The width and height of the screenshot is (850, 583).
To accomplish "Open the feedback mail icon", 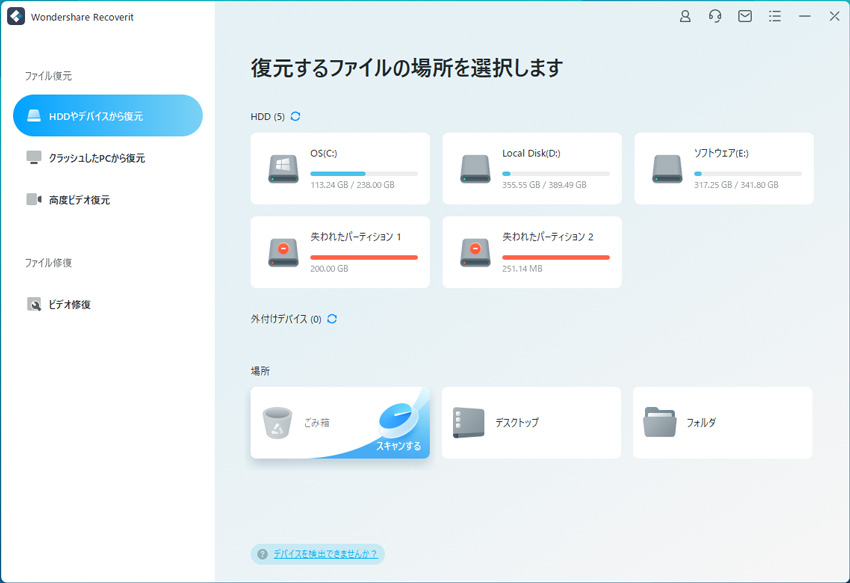I will (744, 16).
